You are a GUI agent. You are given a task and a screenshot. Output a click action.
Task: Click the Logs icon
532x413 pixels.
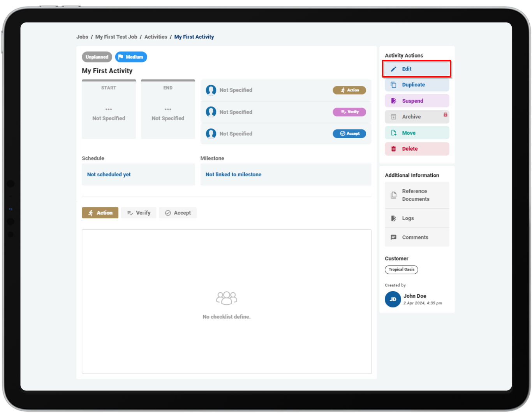tap(393, 218)
